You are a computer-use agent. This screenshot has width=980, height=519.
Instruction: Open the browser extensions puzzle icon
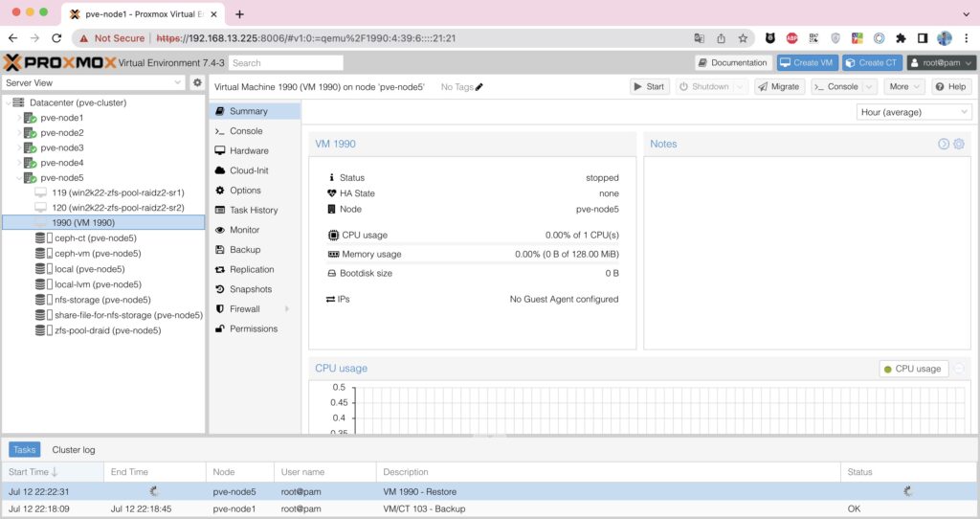pos(901,38)
